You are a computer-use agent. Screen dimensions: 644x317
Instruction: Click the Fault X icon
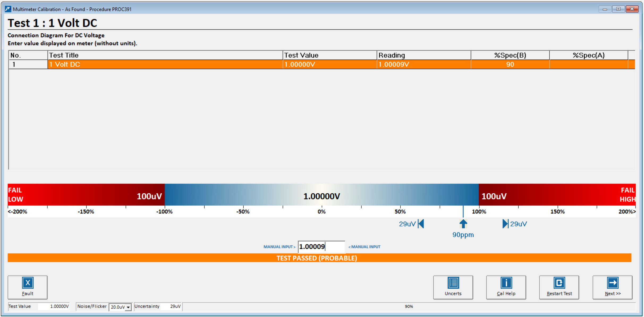click(x=28, y=283)
